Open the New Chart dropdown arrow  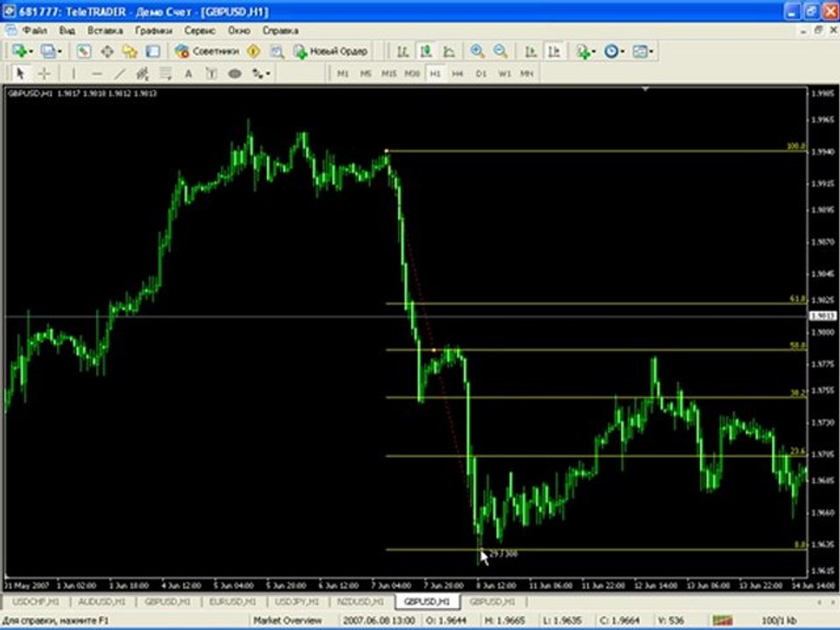pos(31,52)
